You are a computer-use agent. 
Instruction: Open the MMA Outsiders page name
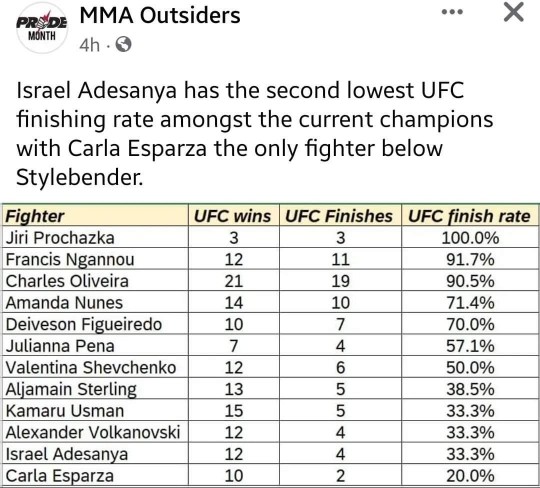160,15
